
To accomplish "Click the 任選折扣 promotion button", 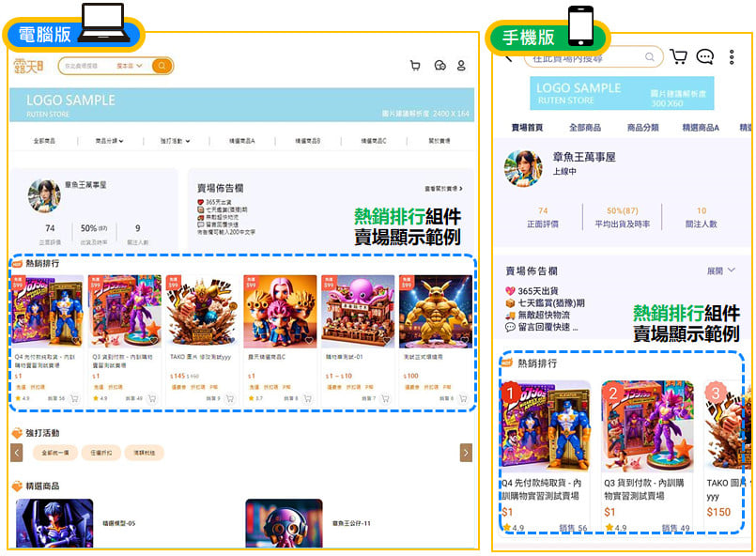I will [x=102, y=453].
